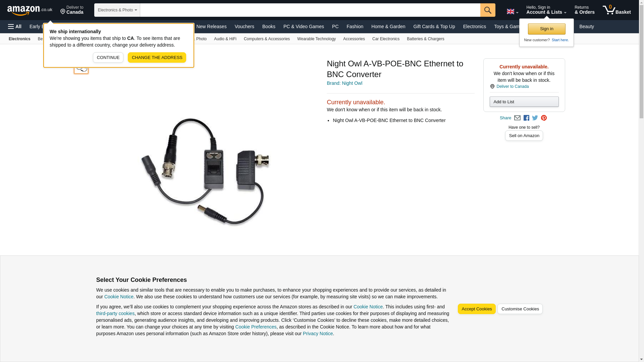
Task: Select the product image thumbnail
Action: point(81,67)
